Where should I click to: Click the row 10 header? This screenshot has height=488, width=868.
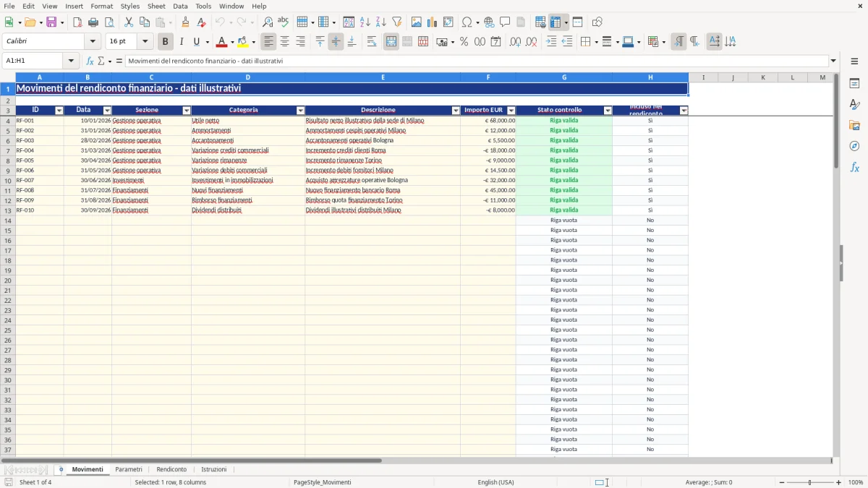[8, 180]
